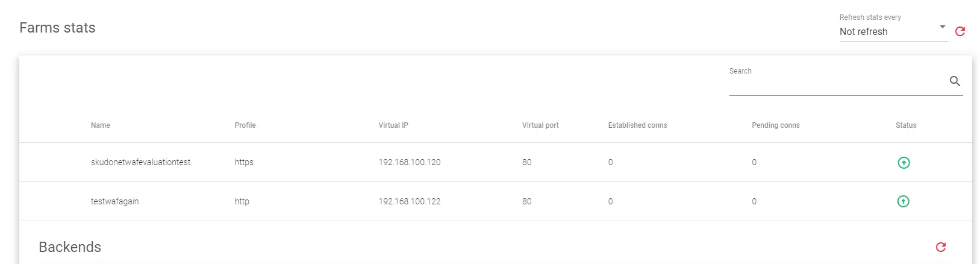Click the Backends section heading
The height and width of the screenshot is (264, 980).
click(x=70, y=247)
